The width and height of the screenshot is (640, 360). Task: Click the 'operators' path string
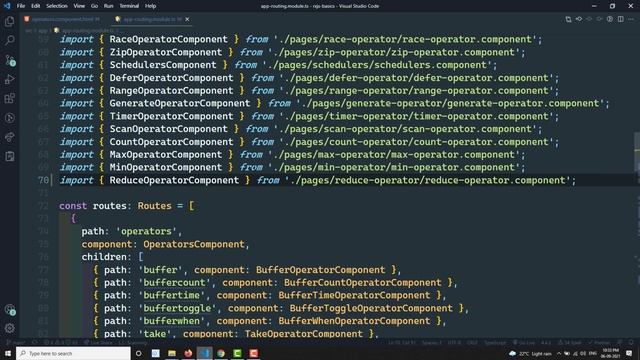click(146, 231)
